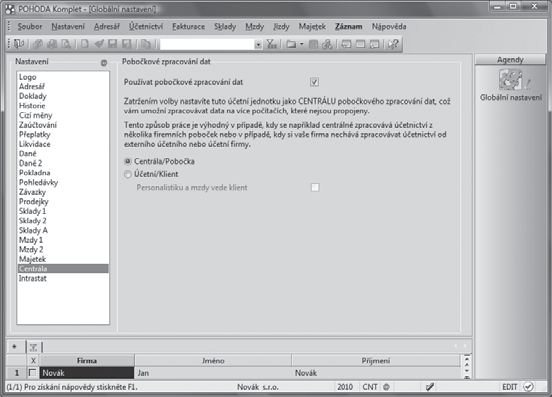Open the Majetek menu

click(x=312, y=26)
